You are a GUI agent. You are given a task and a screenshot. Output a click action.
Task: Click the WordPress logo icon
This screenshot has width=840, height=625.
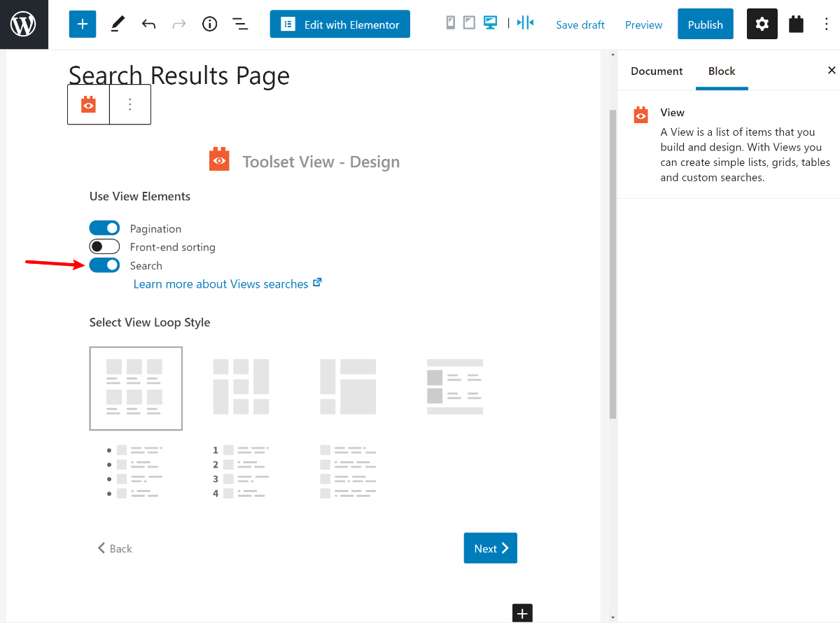pos(24,24)
